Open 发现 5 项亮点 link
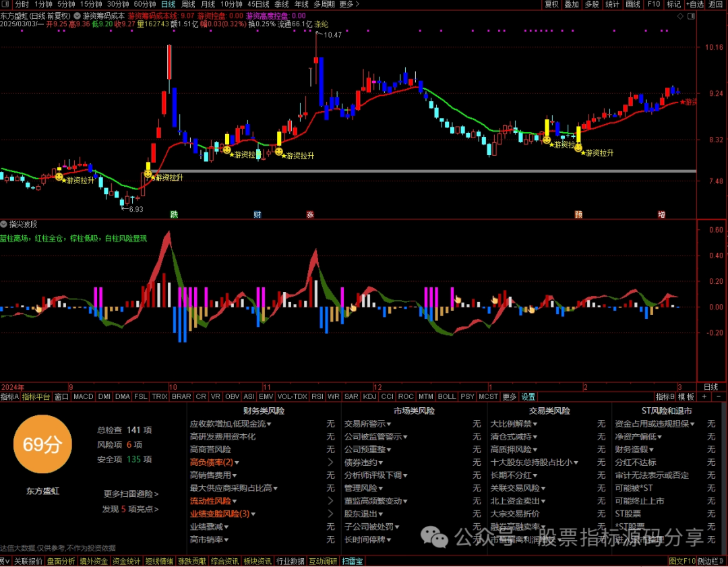728x567 pixels. pyautogui.click(x=131, y=509)
